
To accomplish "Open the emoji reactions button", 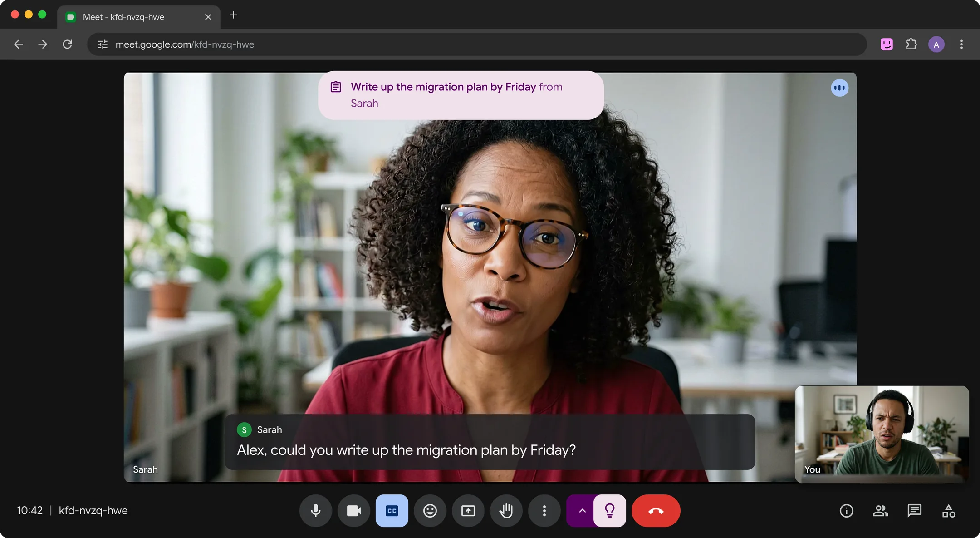I will tap(430, 511).
